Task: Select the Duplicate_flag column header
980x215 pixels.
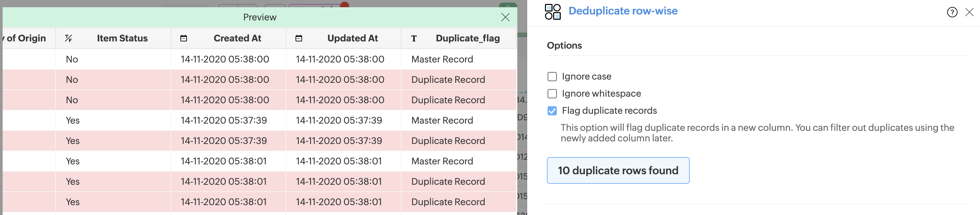Action: [468, 38]
